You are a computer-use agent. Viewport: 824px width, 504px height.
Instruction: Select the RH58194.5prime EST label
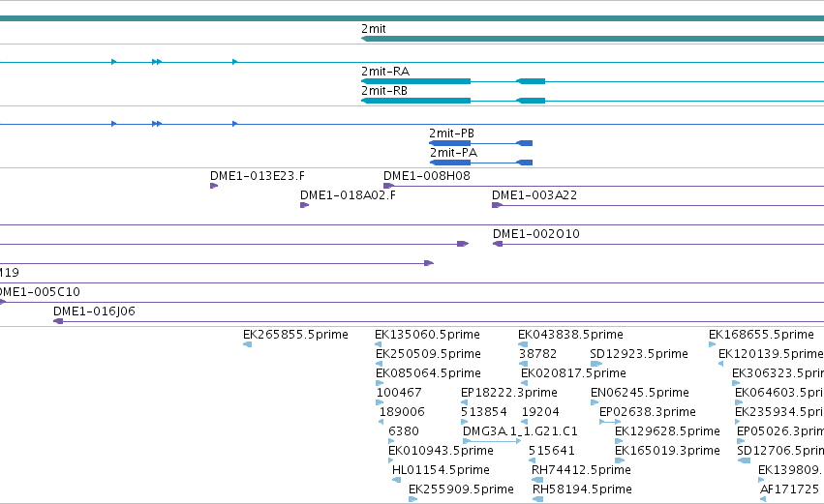(x=582, y=489)
